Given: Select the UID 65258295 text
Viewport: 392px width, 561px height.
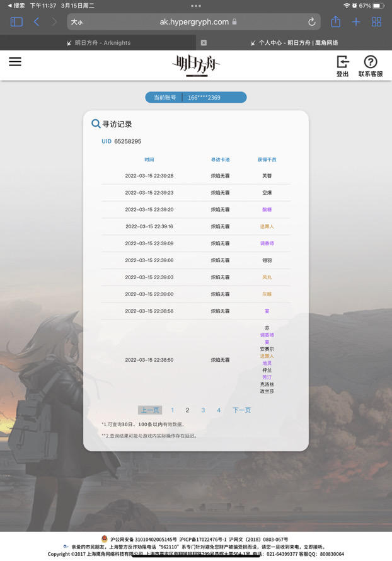Looking at the screenshot, I should (x=121, y=141).
